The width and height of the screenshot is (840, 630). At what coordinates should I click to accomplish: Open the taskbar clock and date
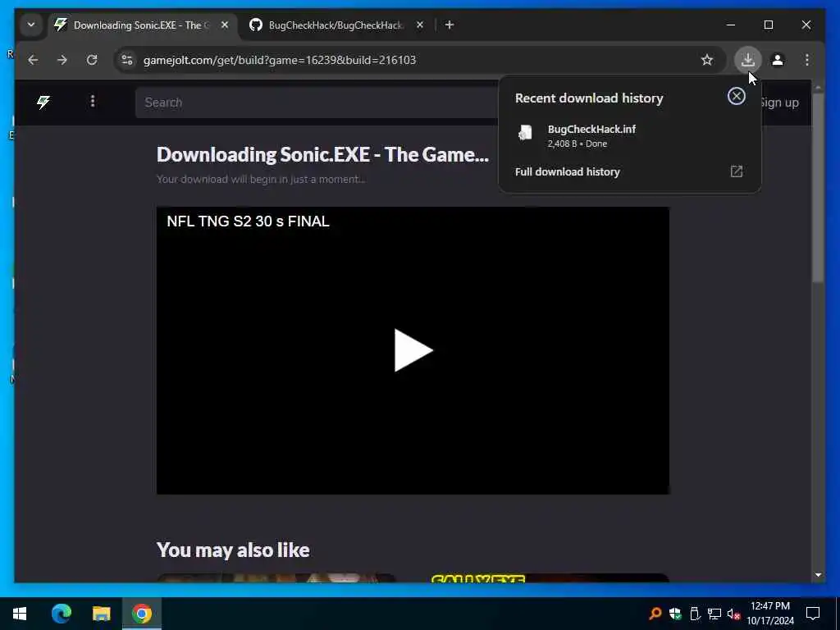pyautogui.click(x=770, y=614)
